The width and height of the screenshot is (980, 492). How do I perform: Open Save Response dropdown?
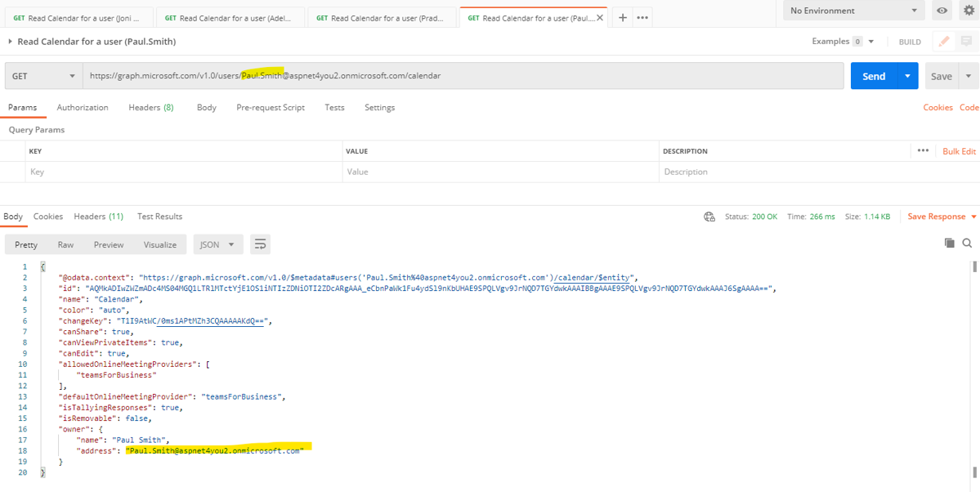click(x=942, y=217)
